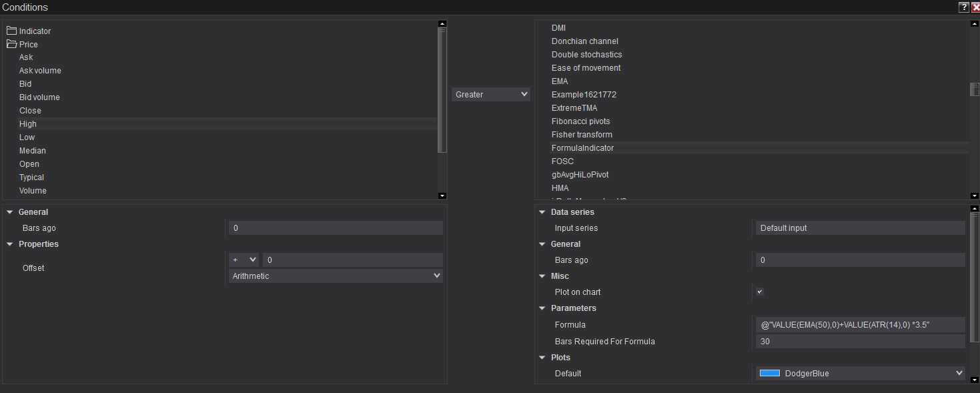
Task: Select the Indicator folder label
Action: click(x=35, y=31)
